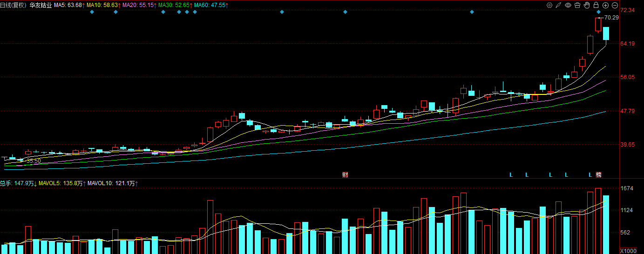644x254 pixels.
Task: Click the 56.05 price axis label
Action: click(629, 77)
